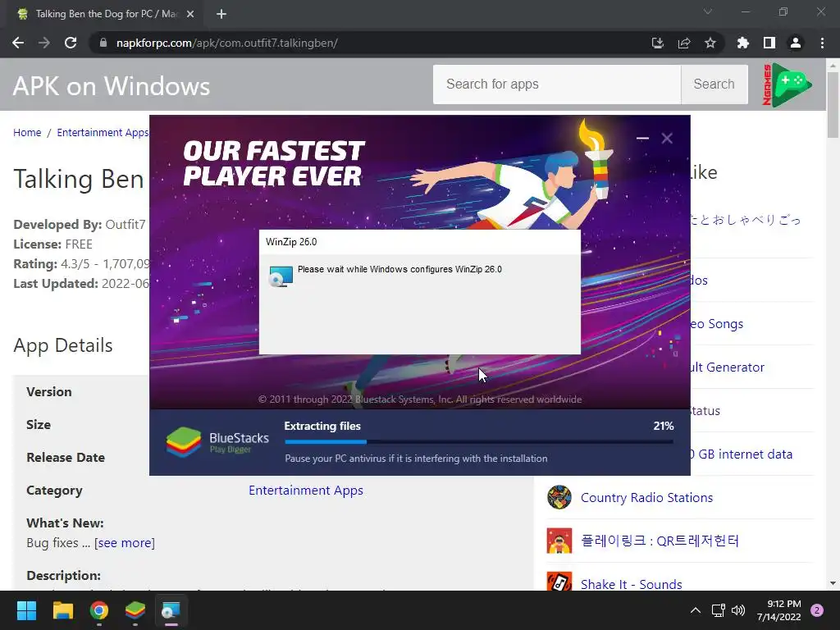Click the WinZip setup disc icon
840x630 pixels.
pos(281,276)
